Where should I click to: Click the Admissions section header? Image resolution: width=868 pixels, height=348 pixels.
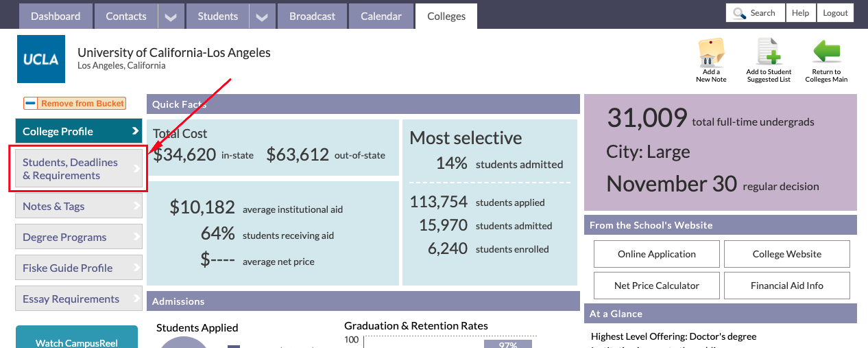tap(363, 301)
